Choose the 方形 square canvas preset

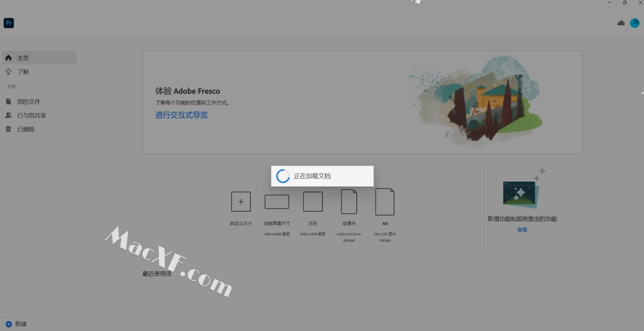[x=313, y=202]
